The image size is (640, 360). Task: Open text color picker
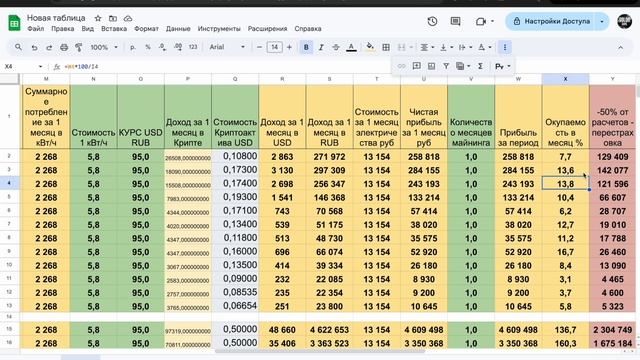351,47
